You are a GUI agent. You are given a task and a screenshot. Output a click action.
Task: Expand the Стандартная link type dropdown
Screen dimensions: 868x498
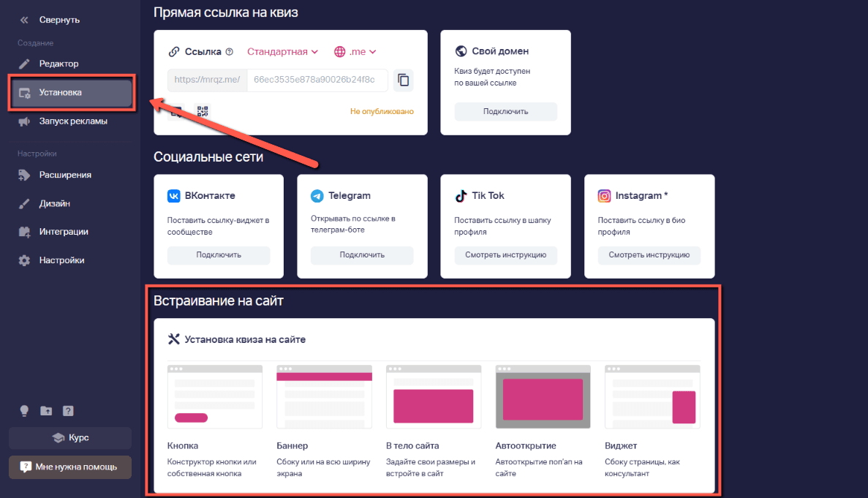[x=282, y=51]
